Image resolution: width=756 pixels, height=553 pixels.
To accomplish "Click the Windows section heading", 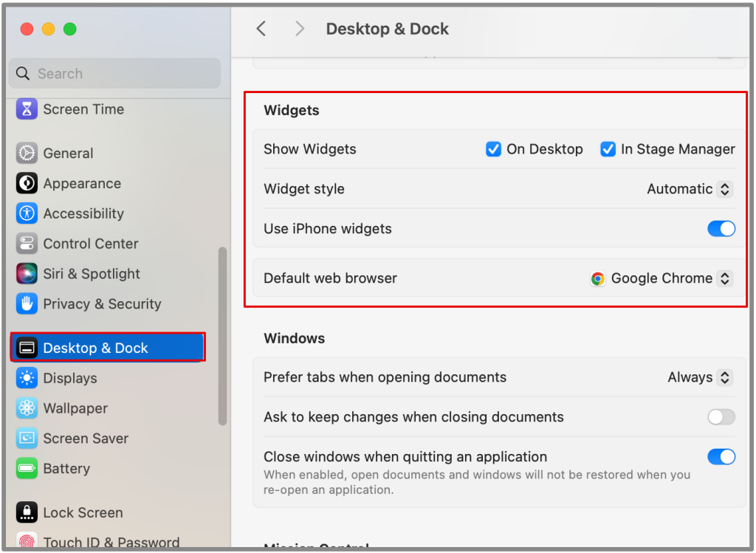I will click(x=294, y=338).
